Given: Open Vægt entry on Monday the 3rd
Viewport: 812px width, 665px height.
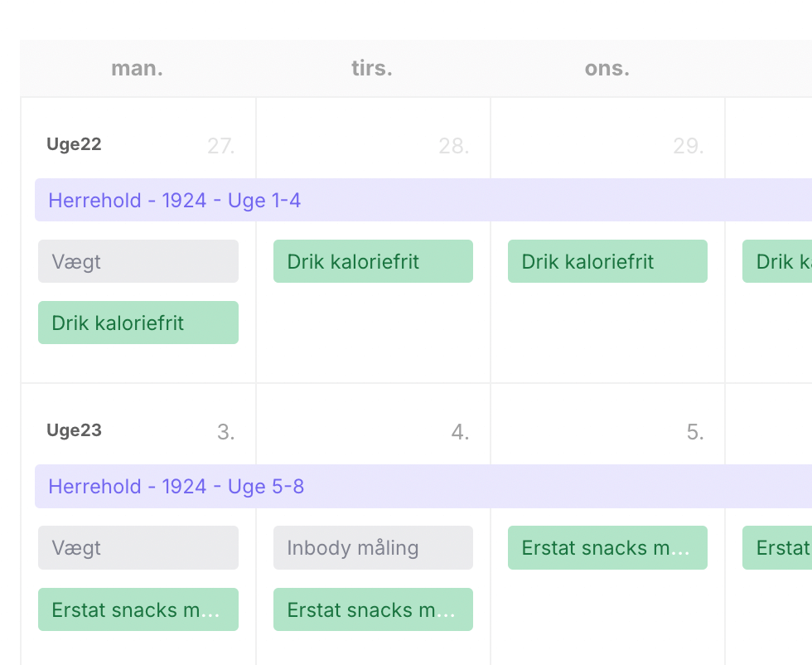Looking at the screenshot, I should [x=138, y=548].
